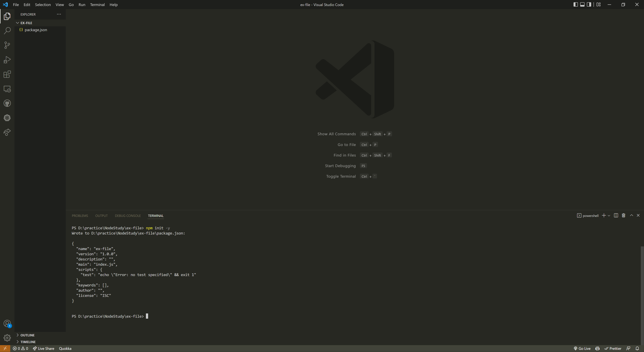Open package.json in the explorer
The height and width of the screenshot is (352, 644).
[36, 30]
